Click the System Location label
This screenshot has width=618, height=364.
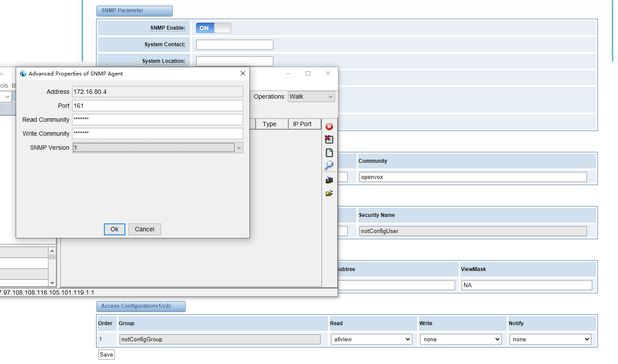(164, 61)
